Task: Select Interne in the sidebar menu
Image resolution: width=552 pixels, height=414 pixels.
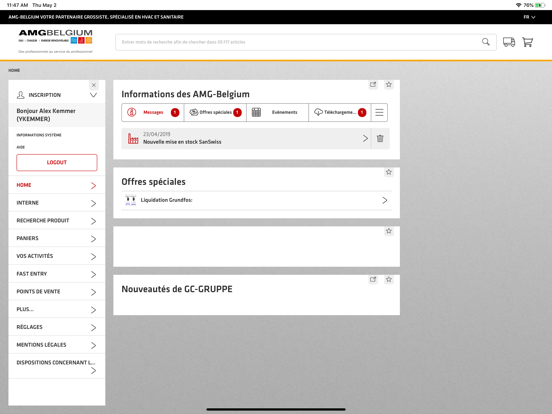Action: (x=57, y=203)
